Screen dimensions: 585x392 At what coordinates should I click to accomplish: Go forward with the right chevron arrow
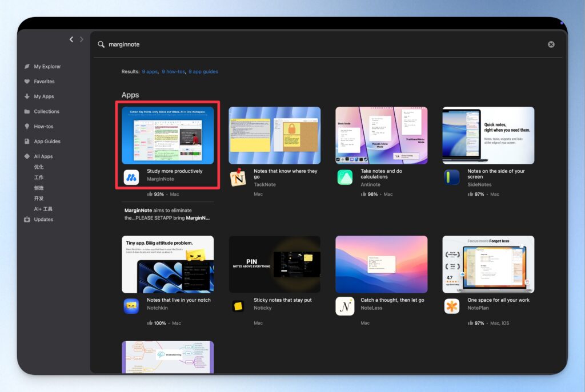point(81,39)
